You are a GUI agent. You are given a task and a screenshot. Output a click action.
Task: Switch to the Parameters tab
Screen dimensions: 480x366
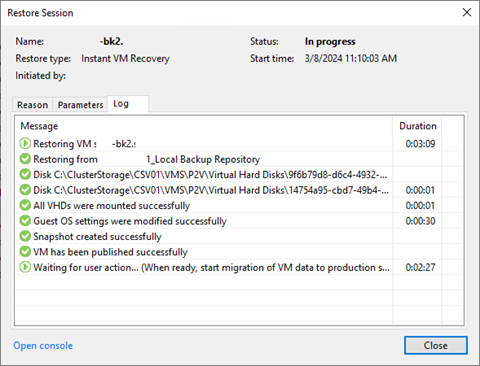click(80, 105)
